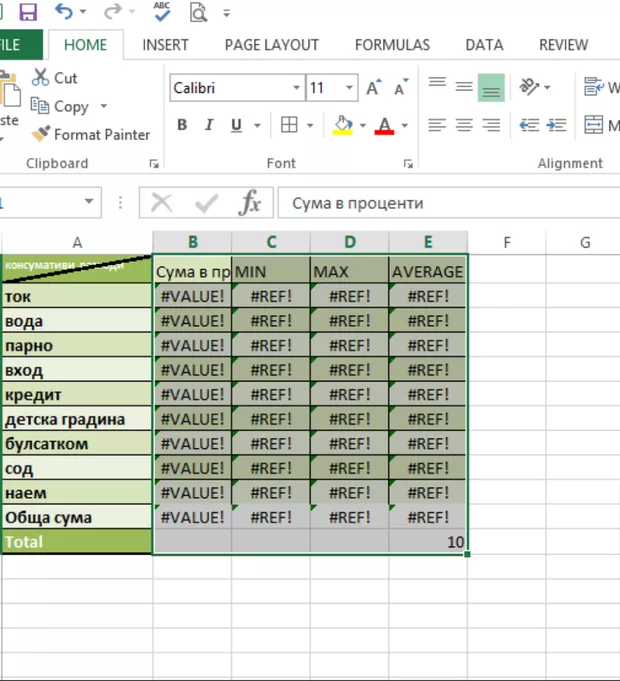Increase font size with the larger A icon
The height and width of the screenshot is (681, 620).
click(373, 88)
